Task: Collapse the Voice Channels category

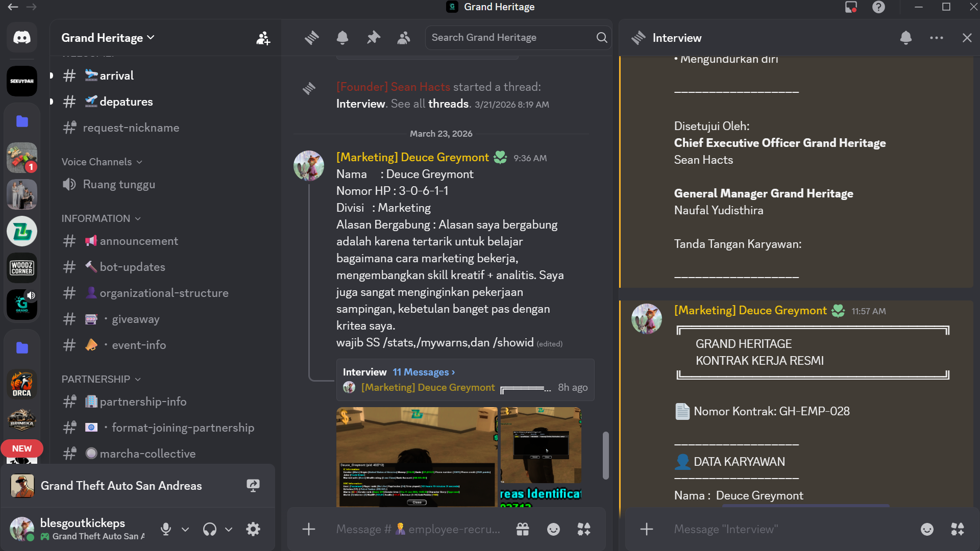Action: click(102, 162)
